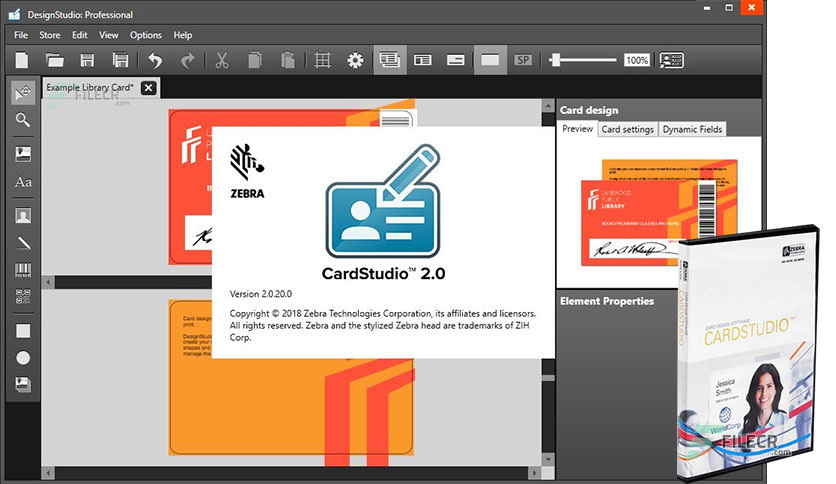
Task: Select the line drawing tool
Action: tap(23, 243)
